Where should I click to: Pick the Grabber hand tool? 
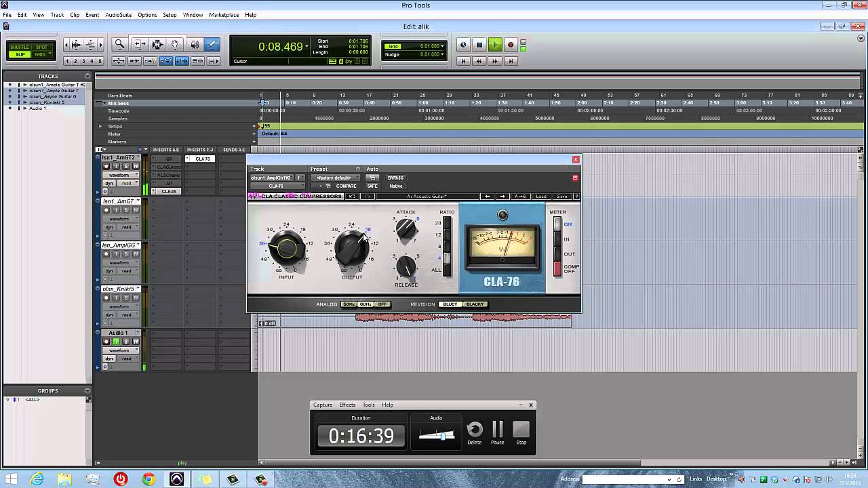point(175,45)
